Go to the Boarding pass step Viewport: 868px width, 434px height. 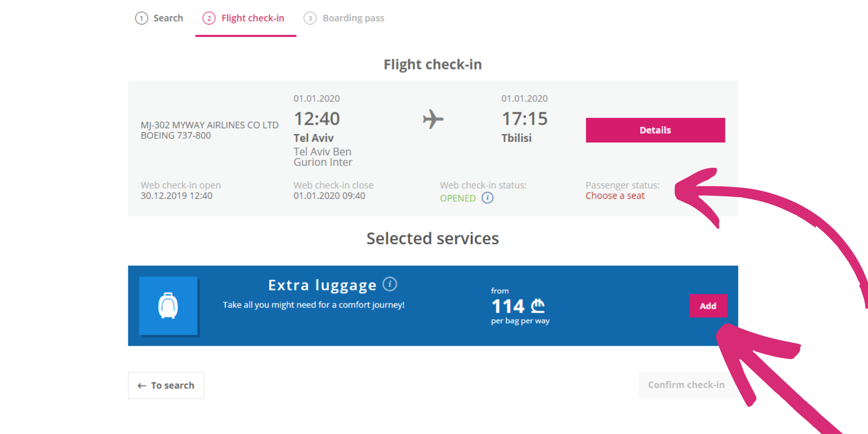point(344,18)
